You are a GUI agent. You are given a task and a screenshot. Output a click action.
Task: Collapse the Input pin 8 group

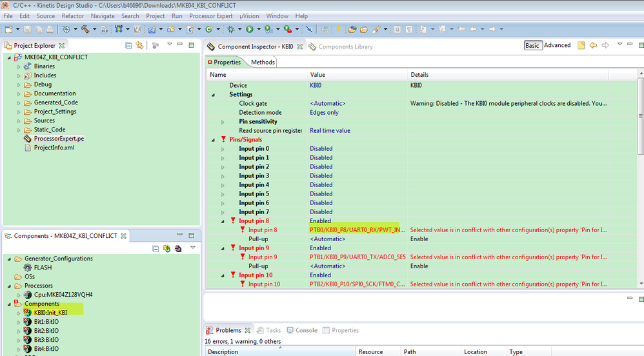223,221
